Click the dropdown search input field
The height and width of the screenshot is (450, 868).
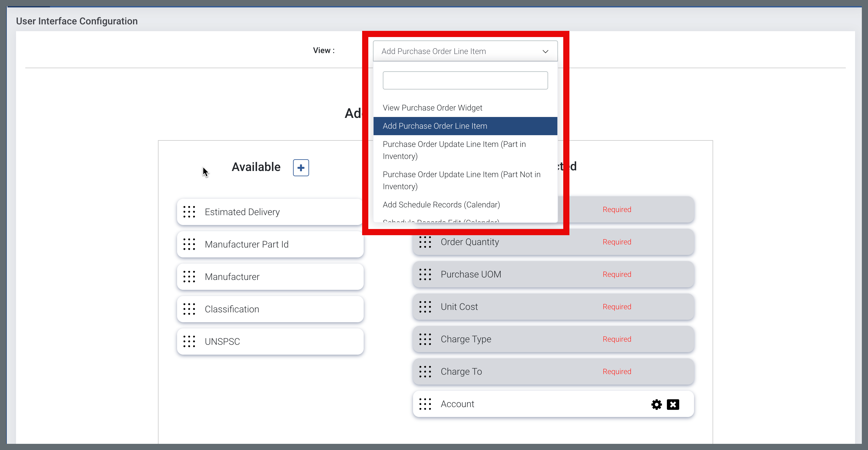point(465,80)
